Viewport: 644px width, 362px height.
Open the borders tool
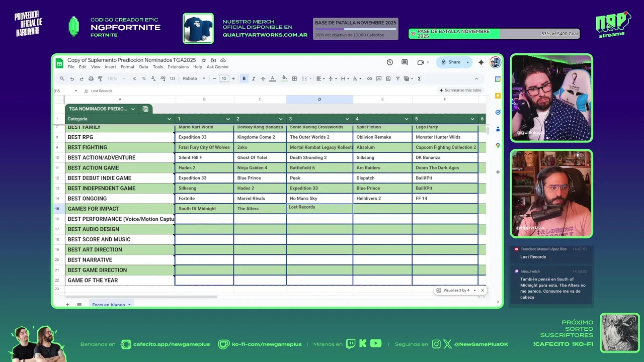294,78
